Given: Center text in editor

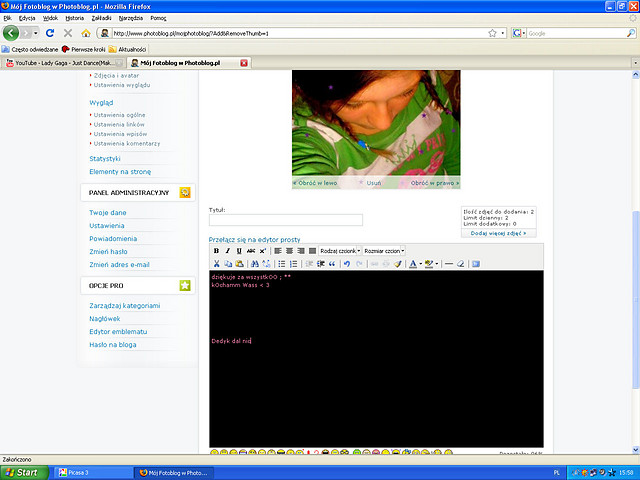Looking at the screenshot, I should 289,251.
